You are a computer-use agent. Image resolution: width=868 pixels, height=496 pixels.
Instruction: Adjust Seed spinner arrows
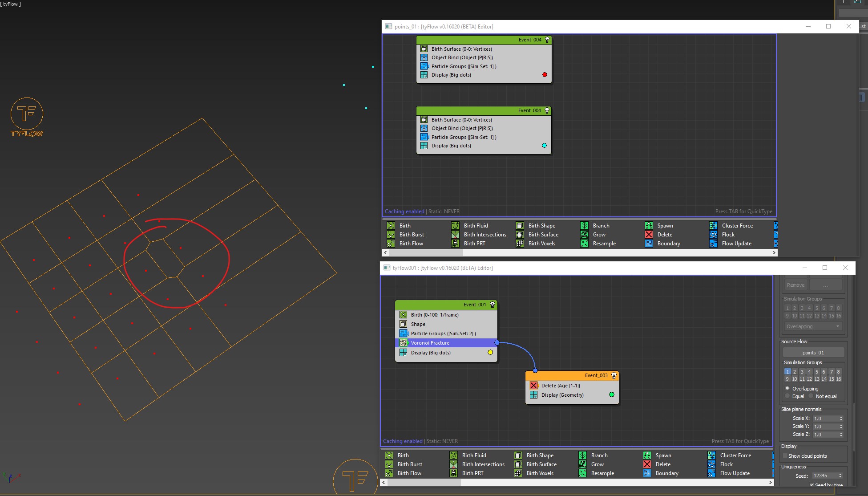point(840,476)
